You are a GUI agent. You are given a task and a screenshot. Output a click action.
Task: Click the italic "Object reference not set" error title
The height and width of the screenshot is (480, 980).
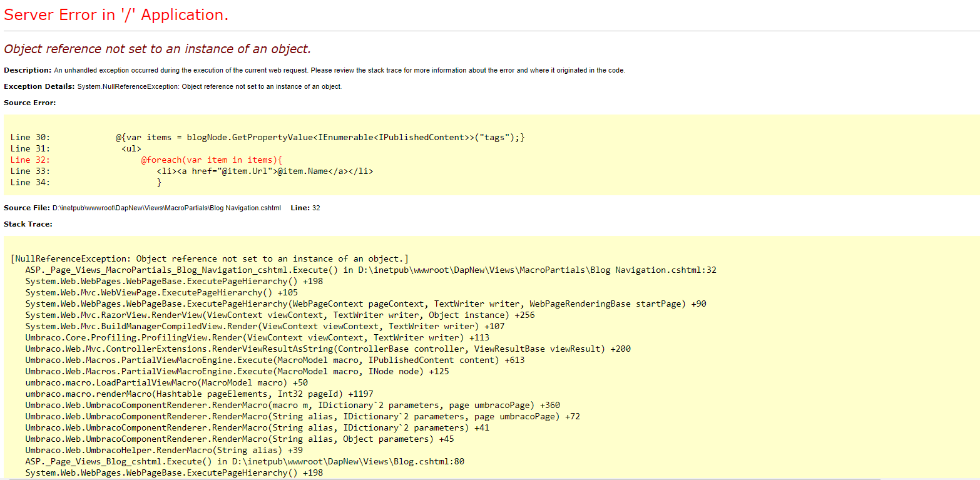[x=157, y=49]
